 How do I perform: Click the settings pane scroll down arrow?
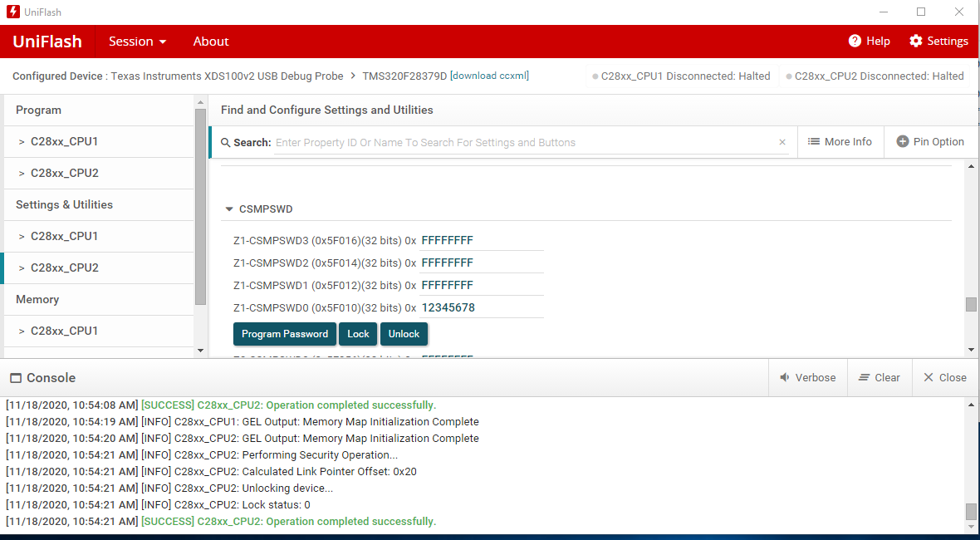[971, 350]
